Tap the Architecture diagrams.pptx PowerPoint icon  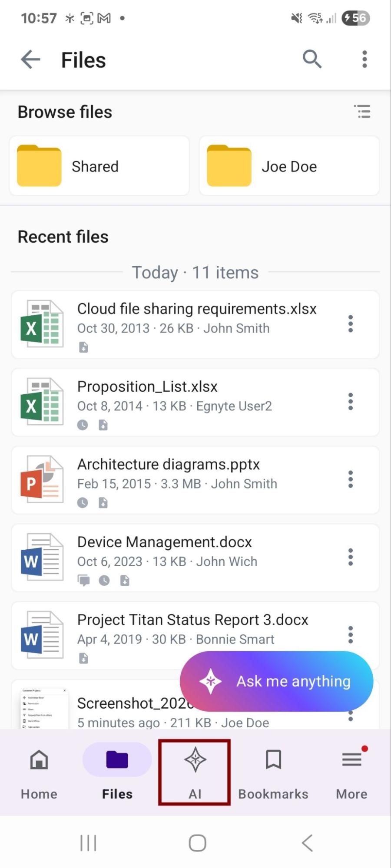[42, 479]
